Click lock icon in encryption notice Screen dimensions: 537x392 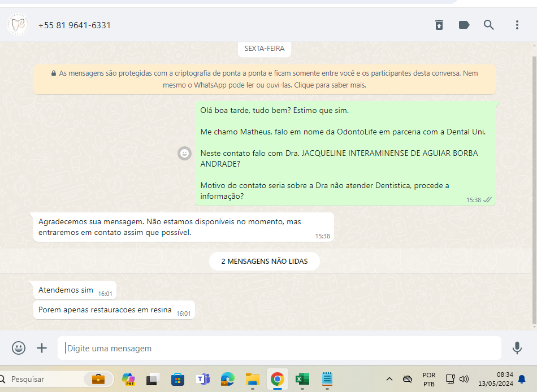click(54, 73)
